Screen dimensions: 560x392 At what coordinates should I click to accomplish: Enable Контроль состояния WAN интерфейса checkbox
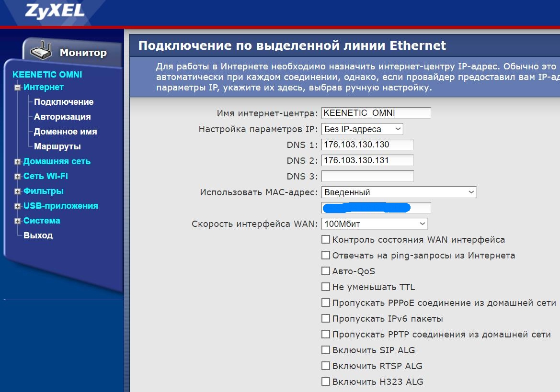pos(326,239)
